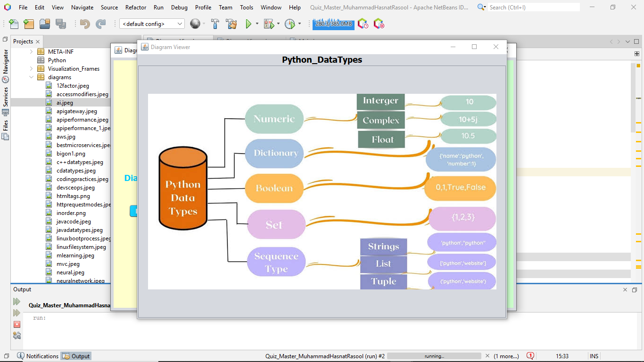This screenshot has width=644, height=362.
Task: Stop the running process in Output panel
Action: pyautogui.click(x=17, y=324)
